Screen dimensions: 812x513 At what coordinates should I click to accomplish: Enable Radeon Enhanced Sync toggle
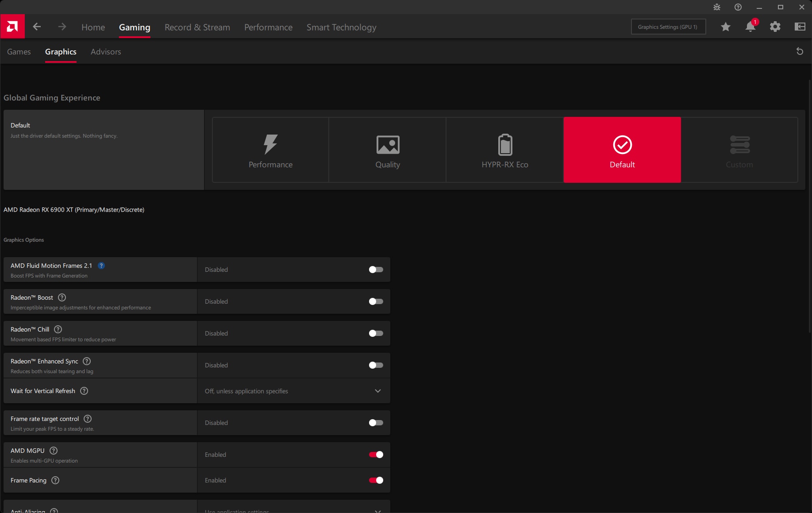(x=376, y=365)
